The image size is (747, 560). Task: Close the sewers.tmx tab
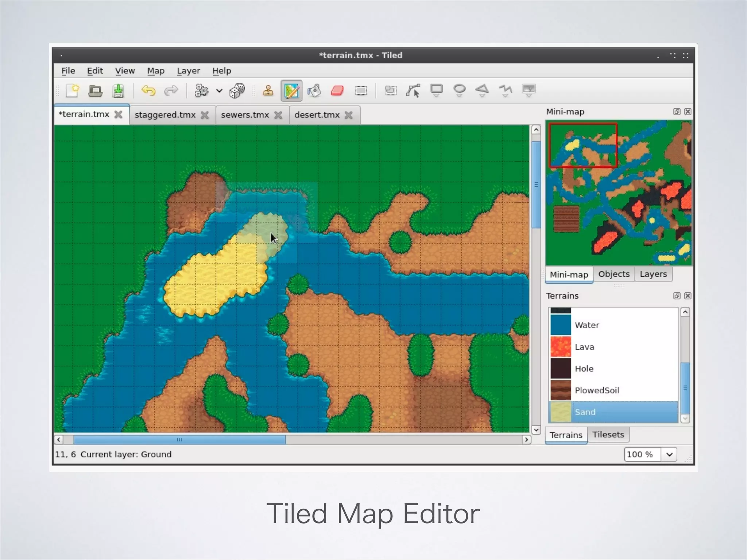coord(278,115)
